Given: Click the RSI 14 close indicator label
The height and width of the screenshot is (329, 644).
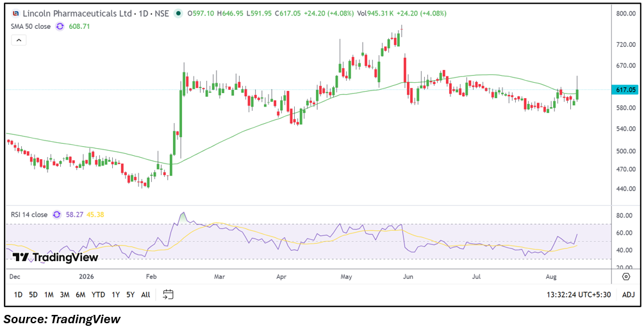Looking at the screenshot, I should (29, 215).
